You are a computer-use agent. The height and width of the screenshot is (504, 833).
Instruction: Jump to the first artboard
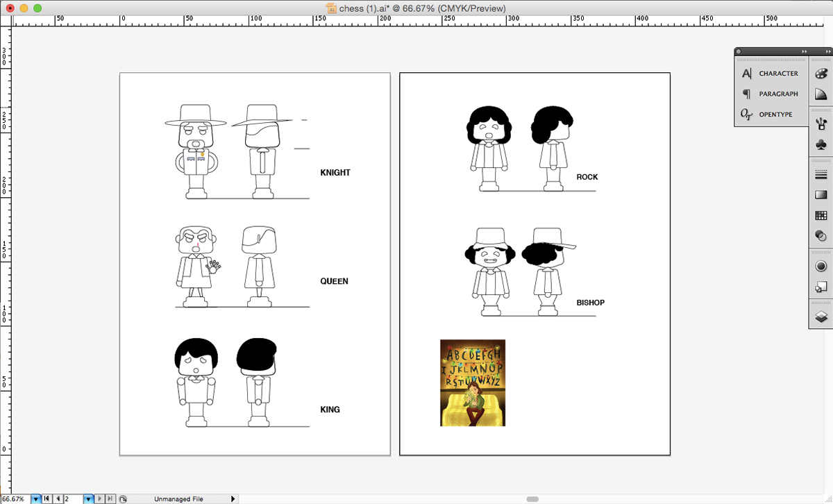point(47,498)
